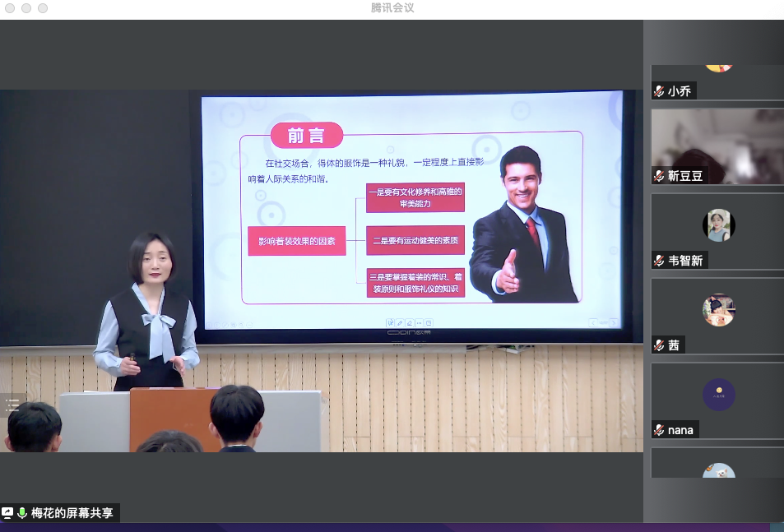
Task: Click the rightmost gray window zoom button
Action: [43, 8]
